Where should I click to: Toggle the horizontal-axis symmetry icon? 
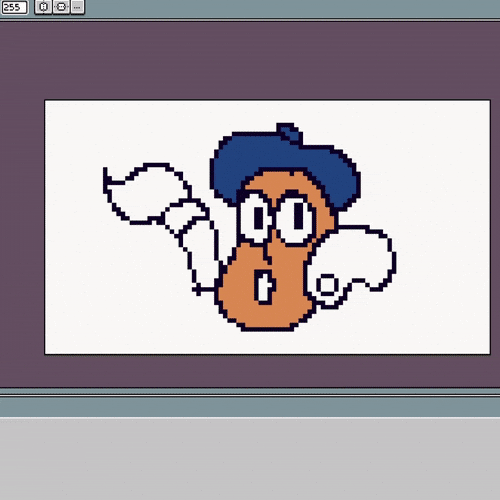61,7
